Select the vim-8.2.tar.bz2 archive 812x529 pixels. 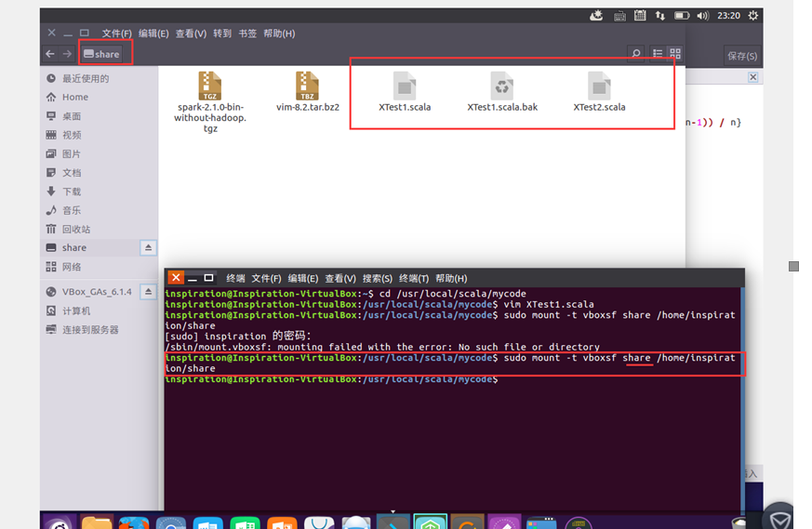[308, 92]
